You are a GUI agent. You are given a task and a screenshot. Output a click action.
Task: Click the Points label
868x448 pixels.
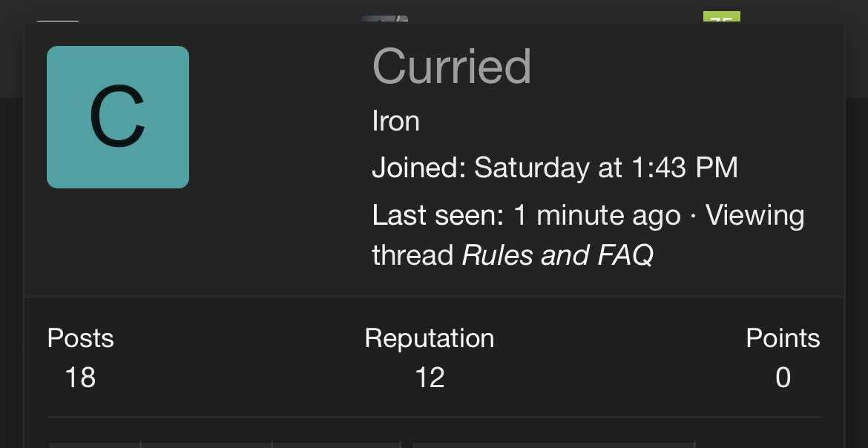[x=783, y=338]
